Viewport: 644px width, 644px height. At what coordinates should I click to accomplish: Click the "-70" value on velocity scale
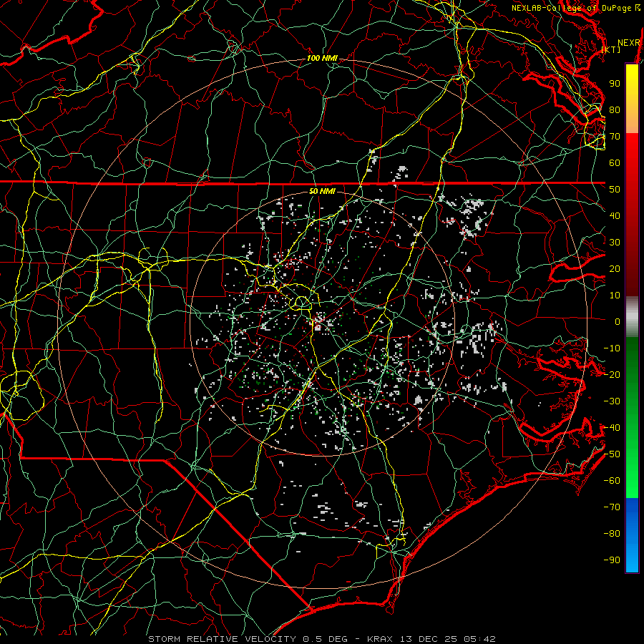pos(612,507)
